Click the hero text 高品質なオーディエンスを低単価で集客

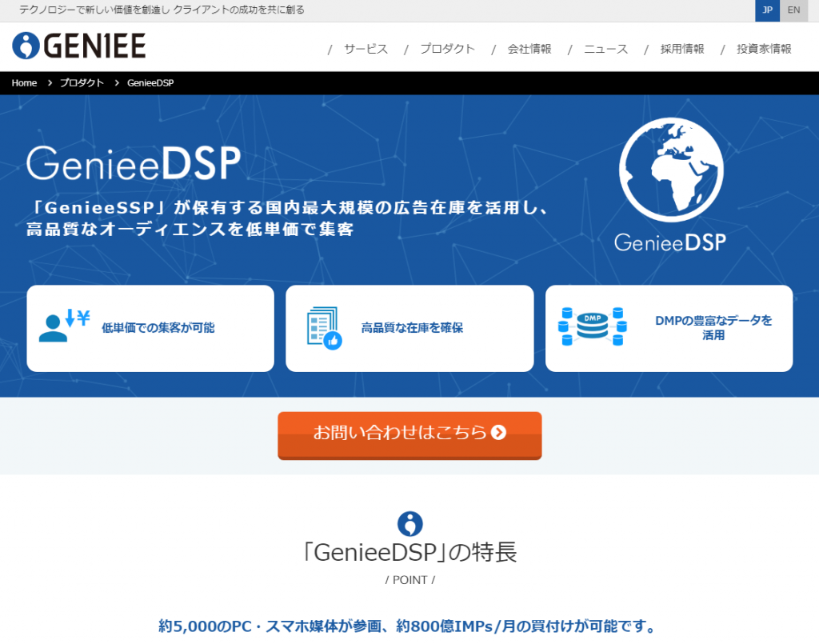tap(190, 230)
